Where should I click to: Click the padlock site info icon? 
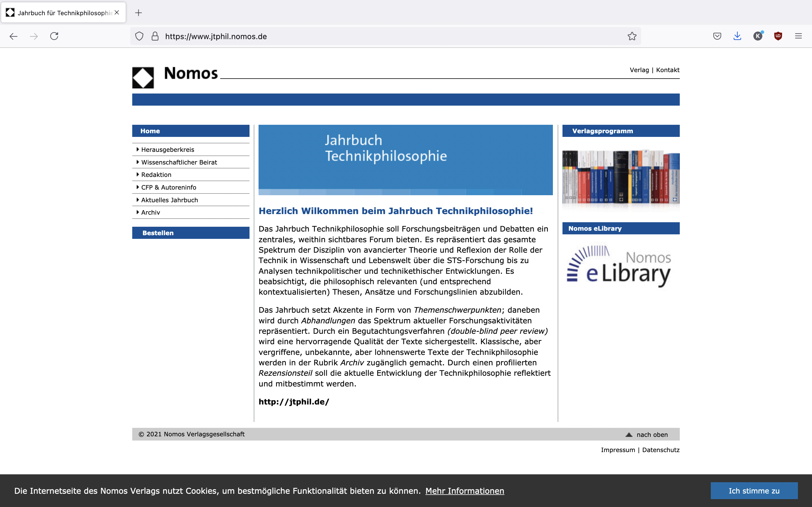[155, 36]
